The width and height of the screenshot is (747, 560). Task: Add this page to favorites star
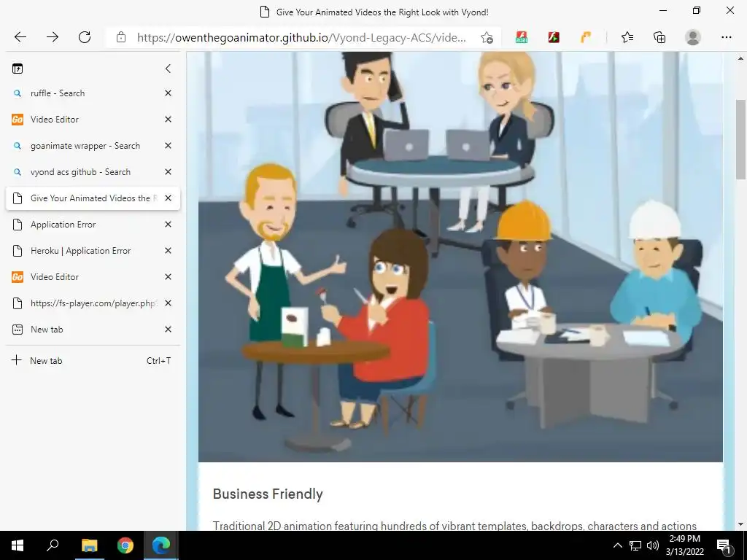487,38
